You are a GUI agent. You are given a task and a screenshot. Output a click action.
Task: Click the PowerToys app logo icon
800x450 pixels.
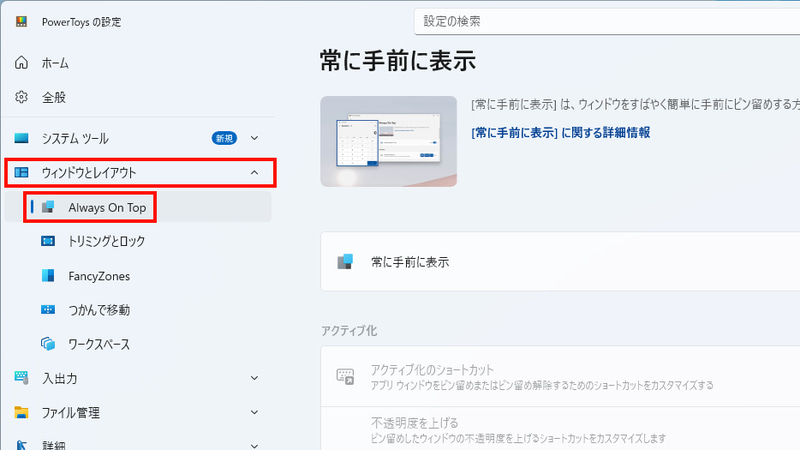click(x=21, y=21)
